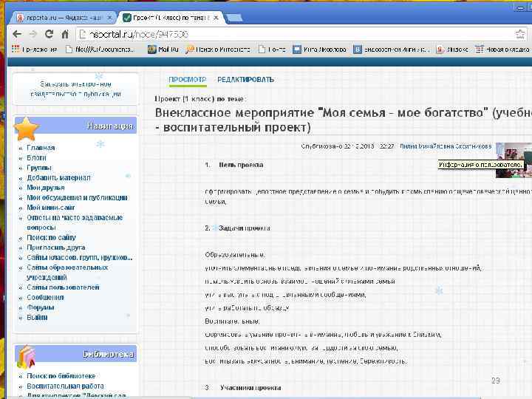Open file:///C:/Documents bookmark

pos(100,50)
